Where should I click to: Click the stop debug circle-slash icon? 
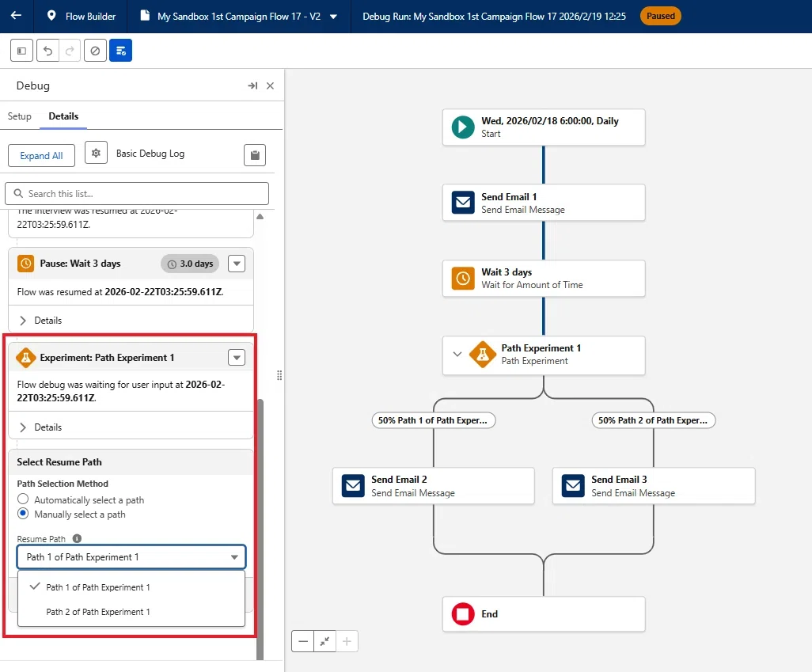(x=95, y=51)
